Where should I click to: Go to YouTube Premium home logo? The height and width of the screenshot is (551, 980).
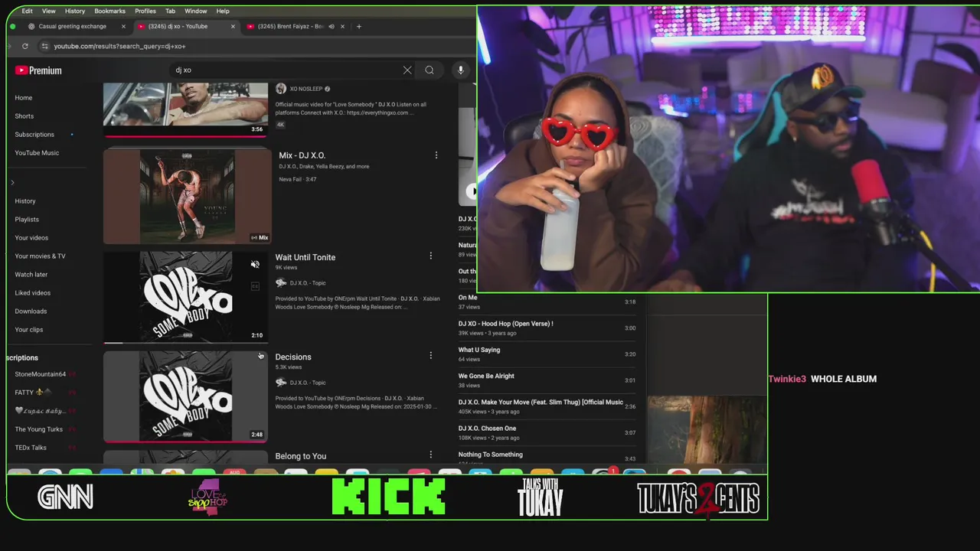pos(38,70)
